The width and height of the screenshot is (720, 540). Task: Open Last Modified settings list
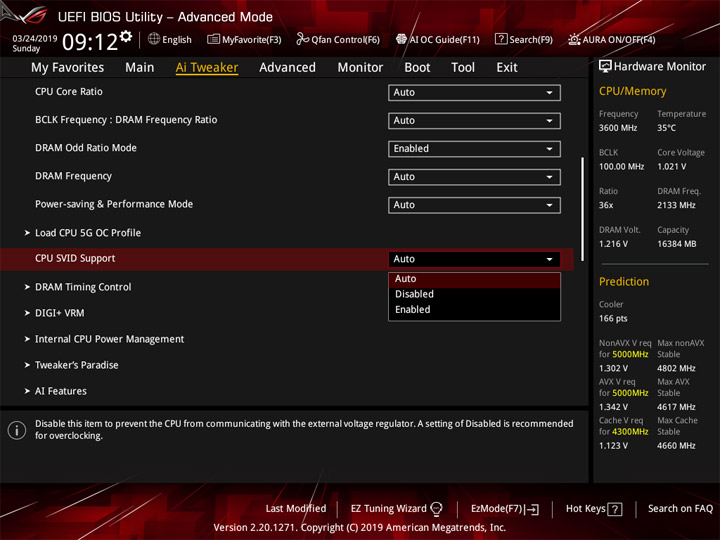coord(296,509)
